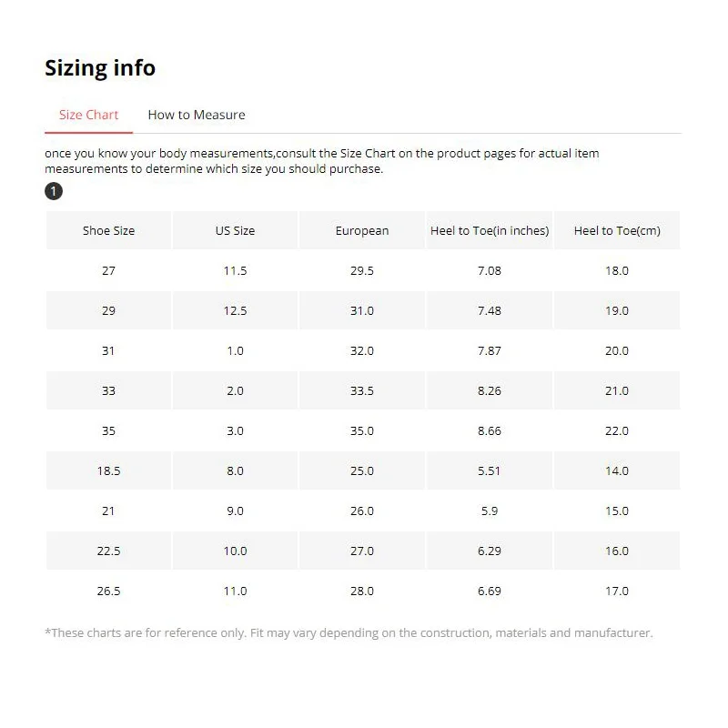Select US size 9.0 cell

[235, 511]
